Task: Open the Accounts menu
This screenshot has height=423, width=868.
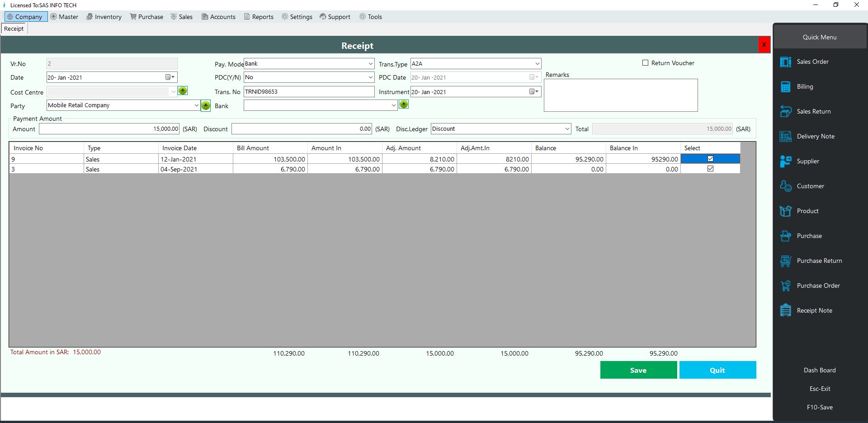Action: pyautogui.click(x=218, y=17)
